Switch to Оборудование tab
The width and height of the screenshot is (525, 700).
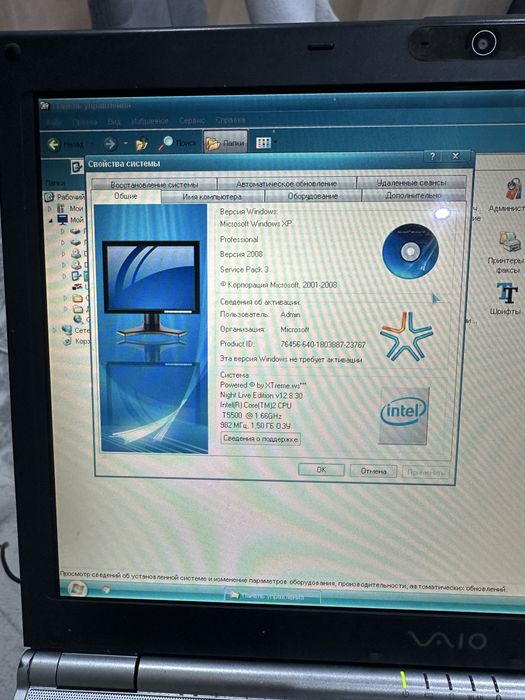(312, 196)
